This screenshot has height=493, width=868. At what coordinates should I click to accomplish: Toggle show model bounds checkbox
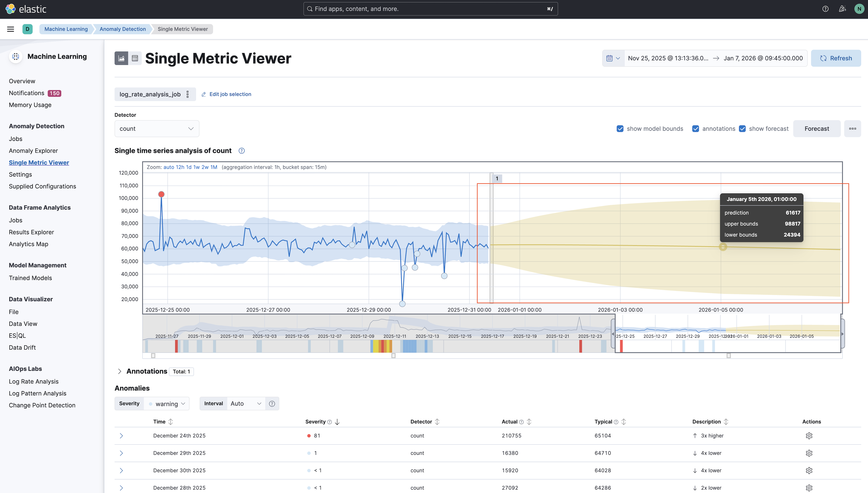coord(620,129)
